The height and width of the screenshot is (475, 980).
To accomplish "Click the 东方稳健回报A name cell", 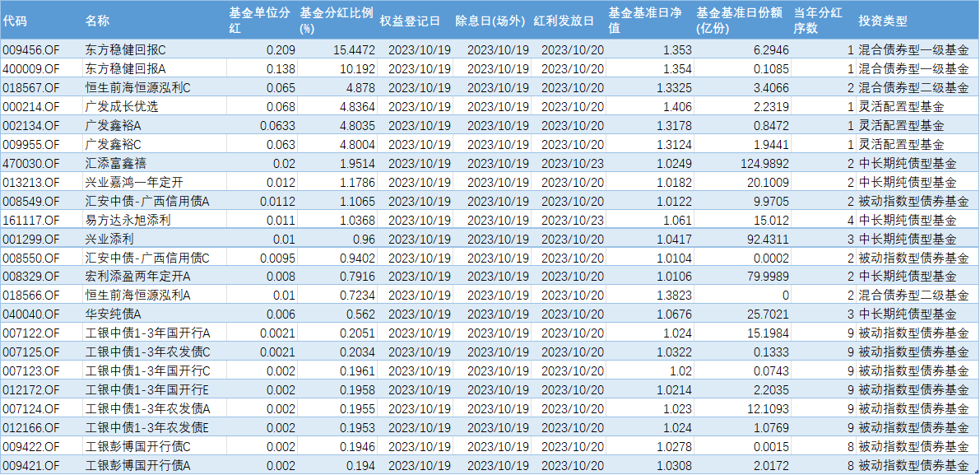I will pyautogui.click(x=125, y=68).
